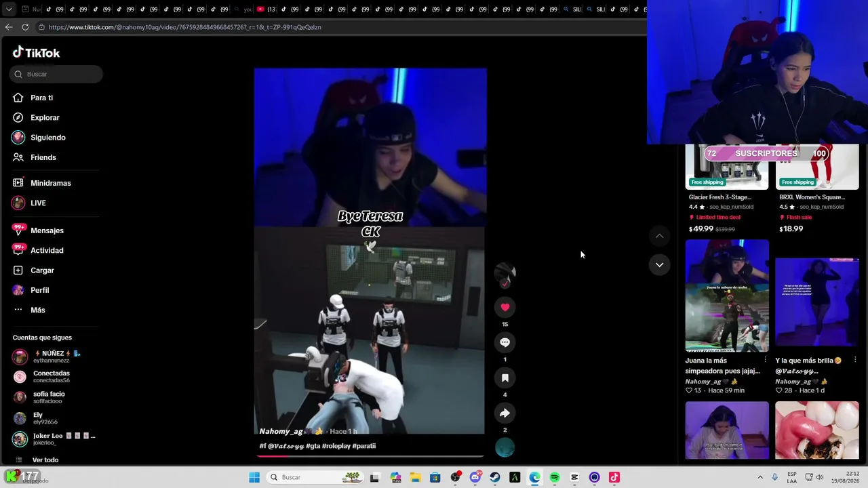Viewport: 868px width, 488px height.
Task: Open Perfil page
Action: pyautogui.click(x=31, y=290)
